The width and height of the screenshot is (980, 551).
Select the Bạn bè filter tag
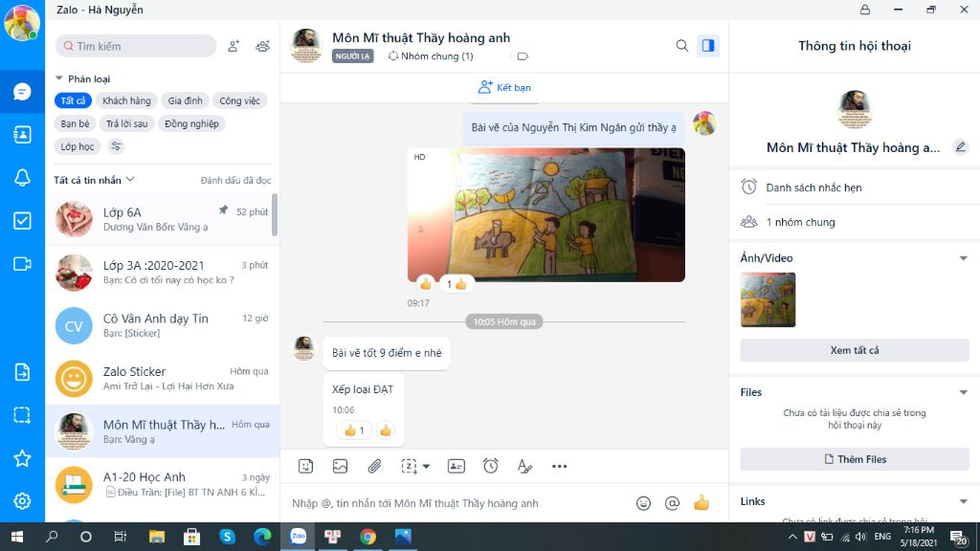(x=75, y=123)
